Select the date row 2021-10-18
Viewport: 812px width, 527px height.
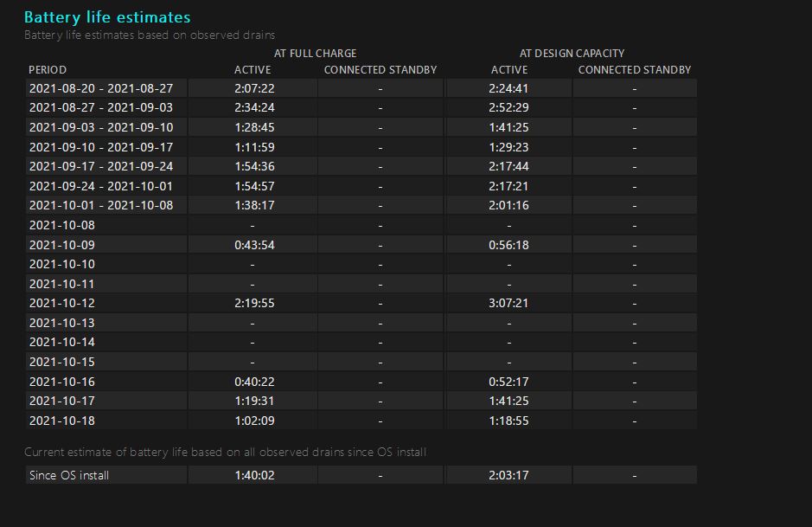(62, 421)
